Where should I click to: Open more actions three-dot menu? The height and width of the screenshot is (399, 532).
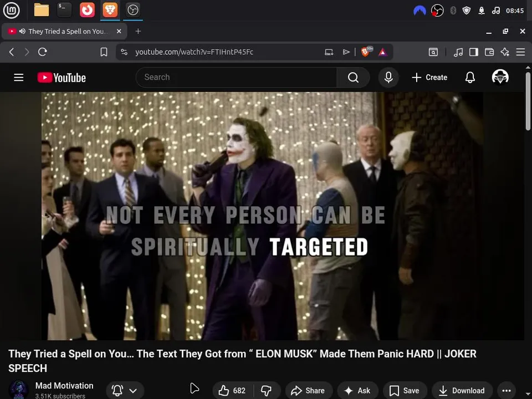[506, 391]
